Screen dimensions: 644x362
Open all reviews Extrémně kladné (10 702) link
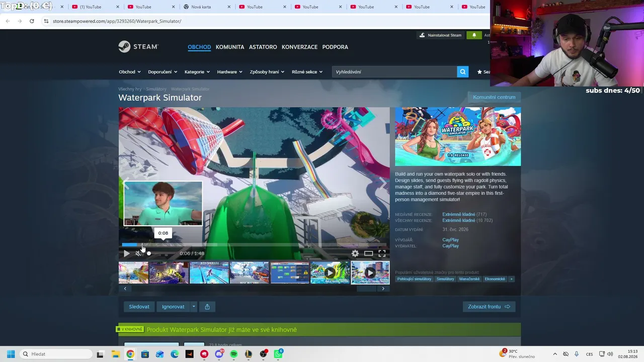[x=467, y=221]
